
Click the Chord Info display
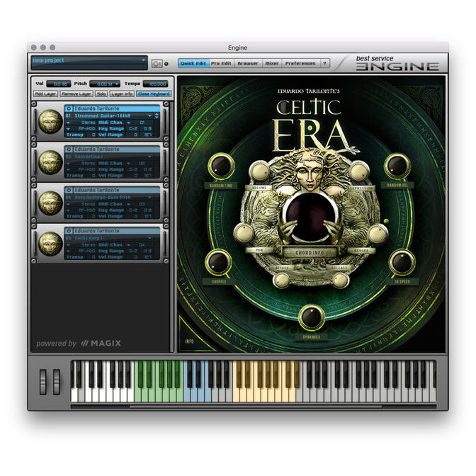310,252
